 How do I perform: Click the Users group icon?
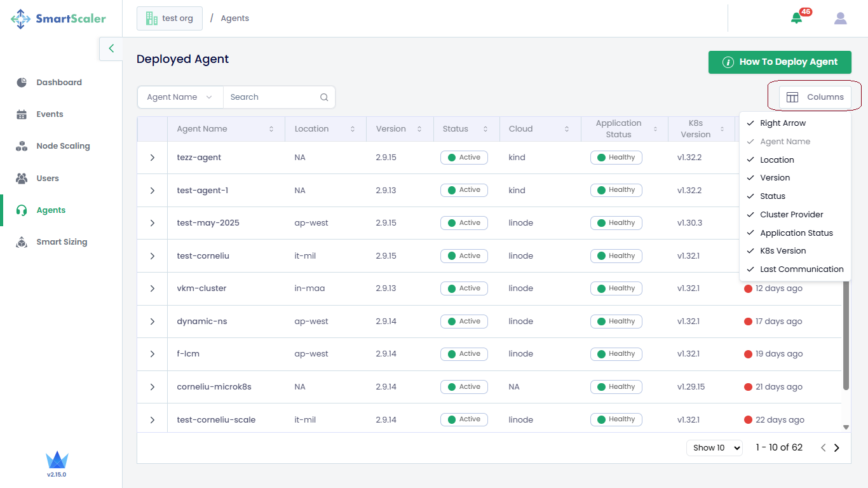(22, 179)
